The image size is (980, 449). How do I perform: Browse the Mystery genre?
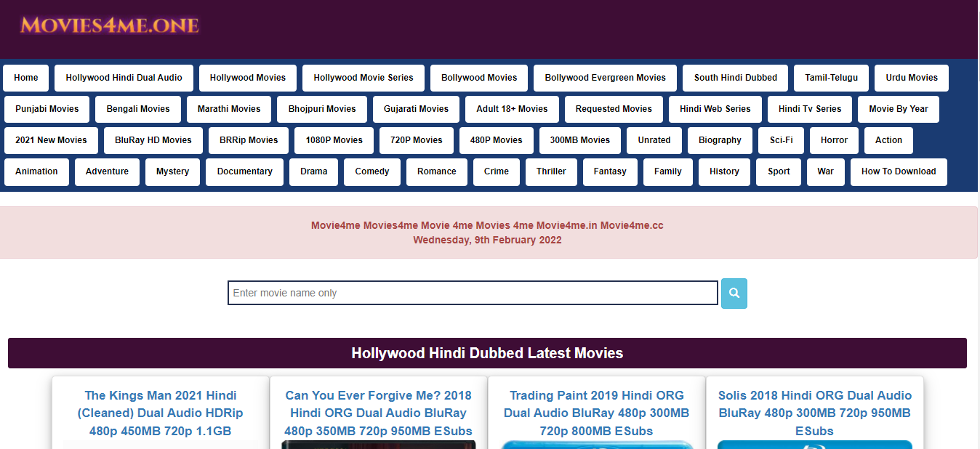[x=172, y=171]
